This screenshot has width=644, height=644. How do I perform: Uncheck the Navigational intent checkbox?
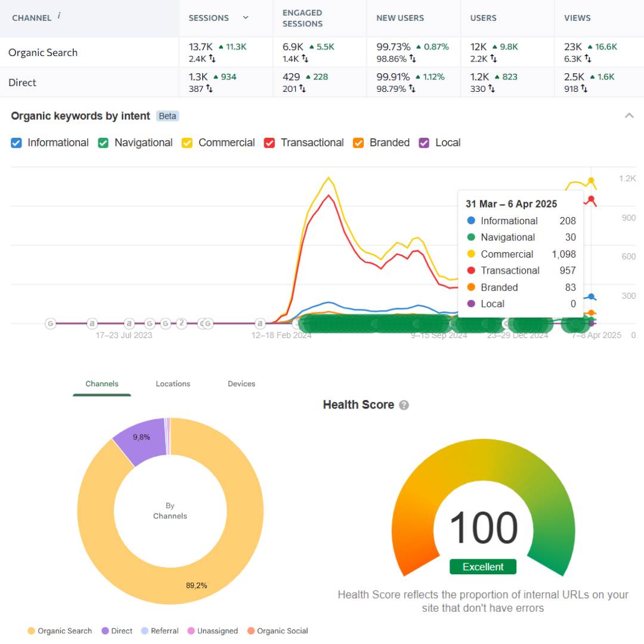[x=103, y=143]
